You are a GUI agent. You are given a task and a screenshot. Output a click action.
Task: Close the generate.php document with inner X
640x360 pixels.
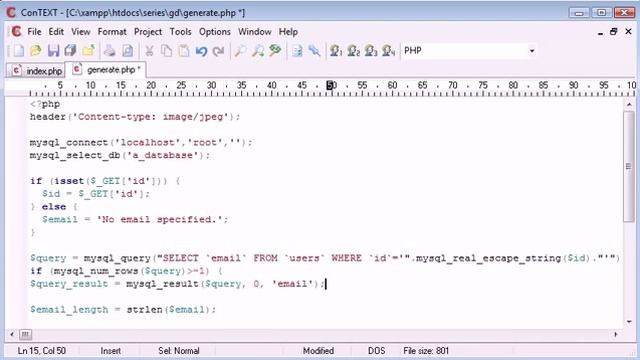628,31
